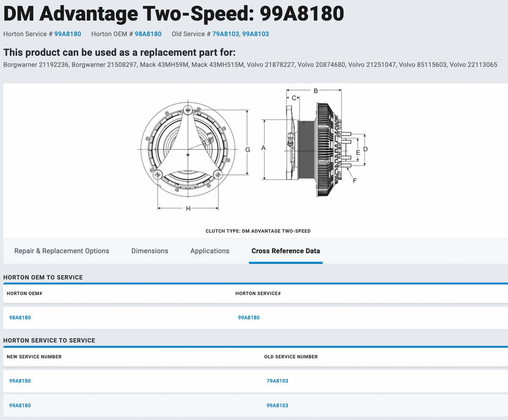Click the 99A8103 link beside Old Service #
This screenshot has height=420, width=508.
click(255, 34)
